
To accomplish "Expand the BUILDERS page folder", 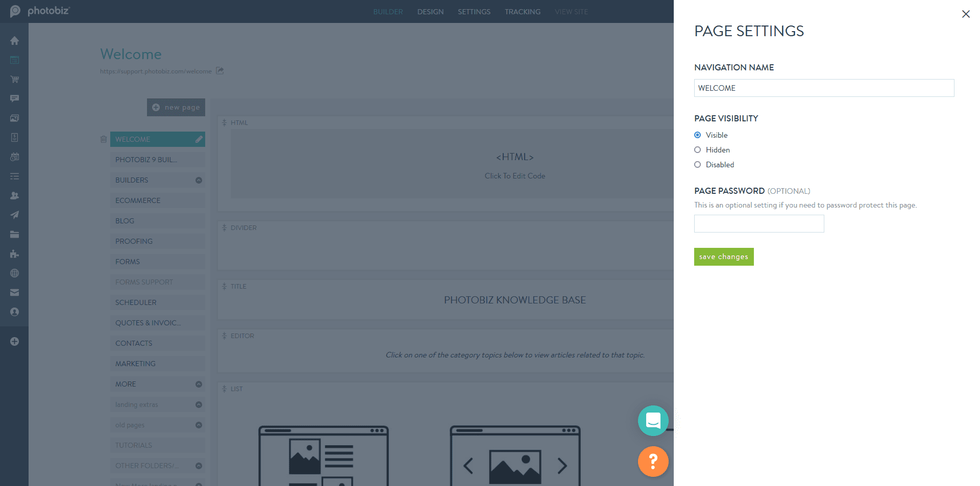I will click(x=199, y=180).
